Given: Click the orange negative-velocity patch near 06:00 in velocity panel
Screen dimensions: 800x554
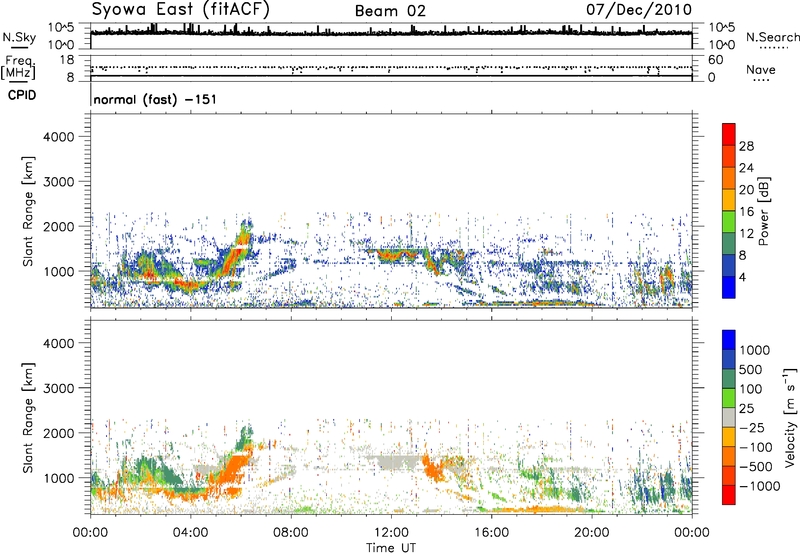Looking at the screenshot, I should 236,467.
